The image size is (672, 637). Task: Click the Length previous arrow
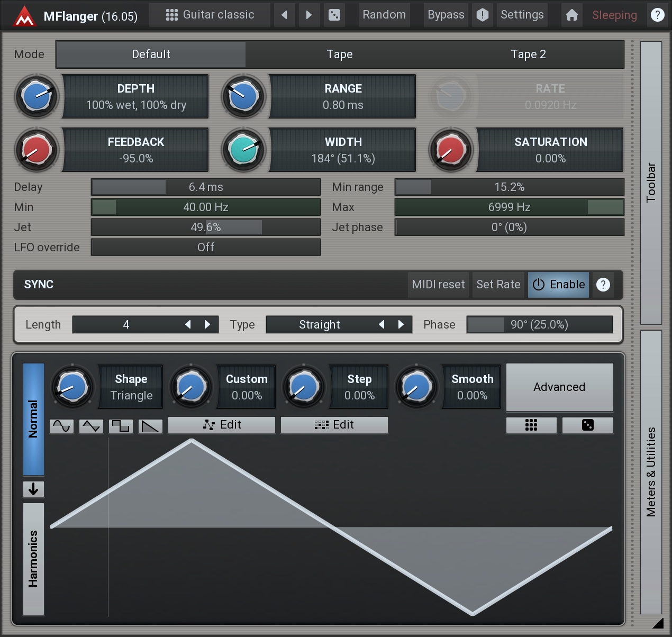tap(188, 324)
